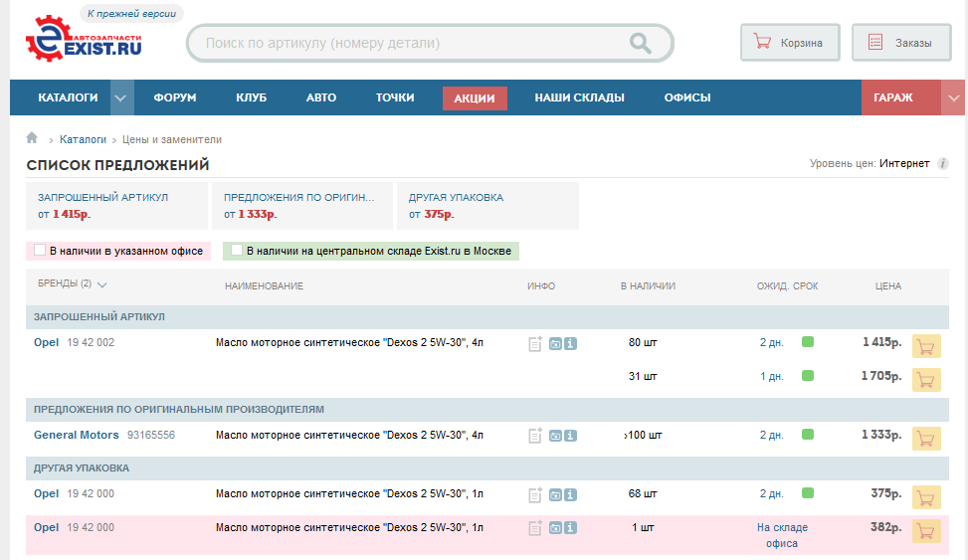
Task: Add note for Opel 19 42 002
Action: [535, 344]
